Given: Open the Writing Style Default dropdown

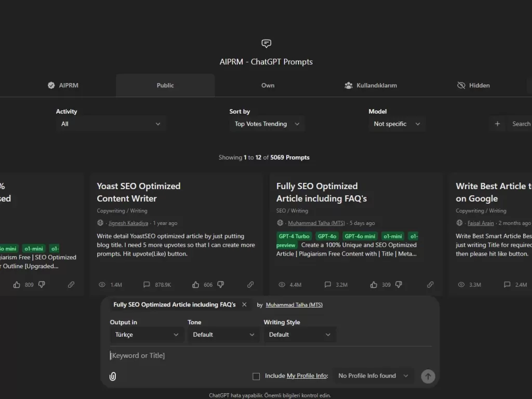Looking at the screenshot, I should [300, 335].
